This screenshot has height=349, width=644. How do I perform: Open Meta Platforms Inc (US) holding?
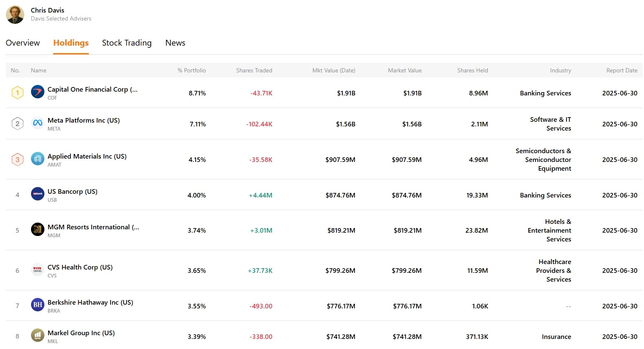pyautogui.click(x=84, y=120)
